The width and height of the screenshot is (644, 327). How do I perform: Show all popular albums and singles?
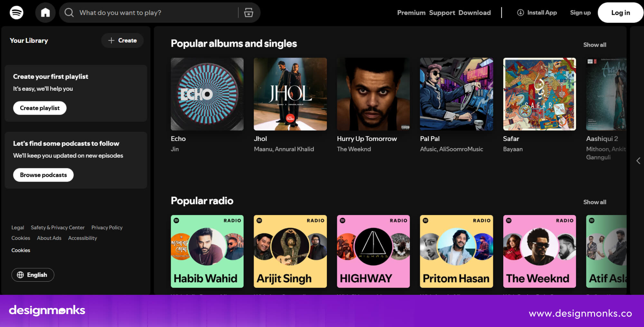coord(594,45)
